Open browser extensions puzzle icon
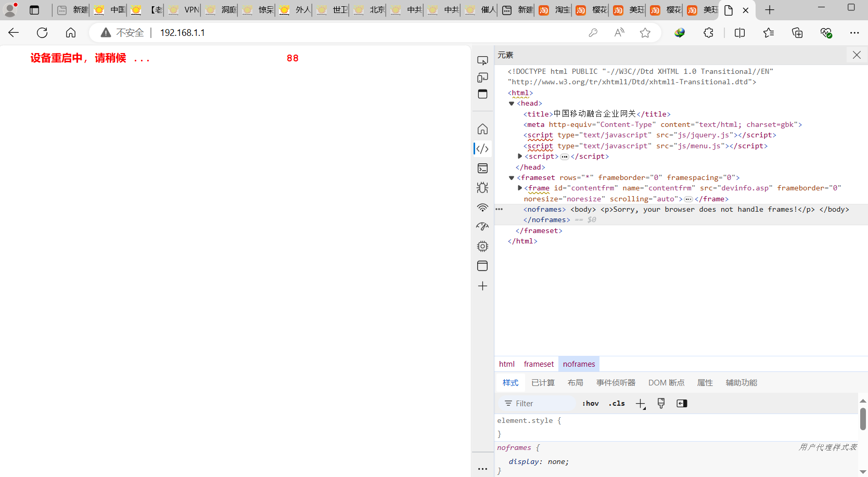 (x=708, y=33)
